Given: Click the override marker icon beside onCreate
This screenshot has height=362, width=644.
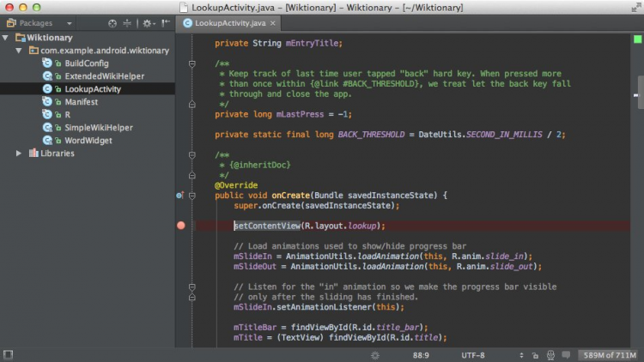Looking at the screenshot, I should (x=179, y=196).
